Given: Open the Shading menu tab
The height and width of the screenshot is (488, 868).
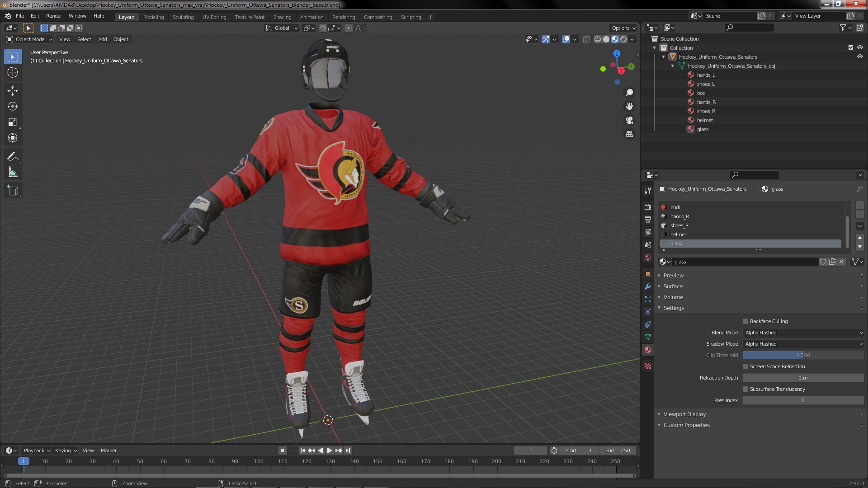Looking at the screenshot, I should (282, 16).
